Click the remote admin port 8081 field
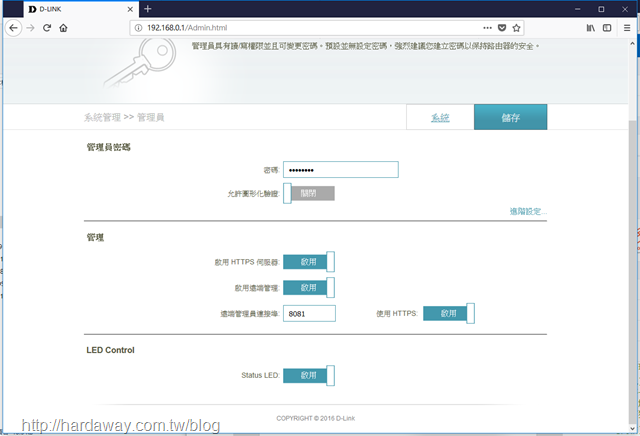 (309, 314)
